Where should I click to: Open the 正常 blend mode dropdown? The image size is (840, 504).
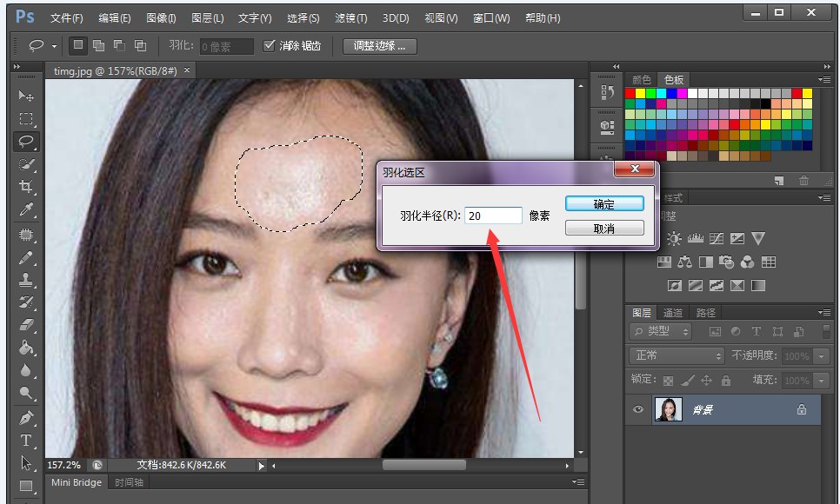677,355
